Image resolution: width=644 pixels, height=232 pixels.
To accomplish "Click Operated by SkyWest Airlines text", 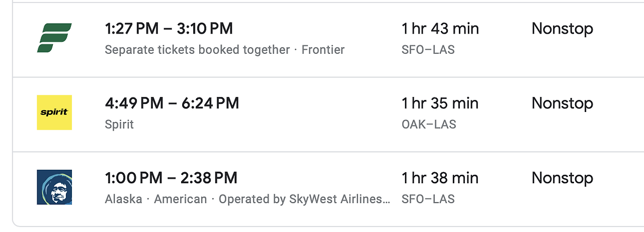I will pos(304,199).
